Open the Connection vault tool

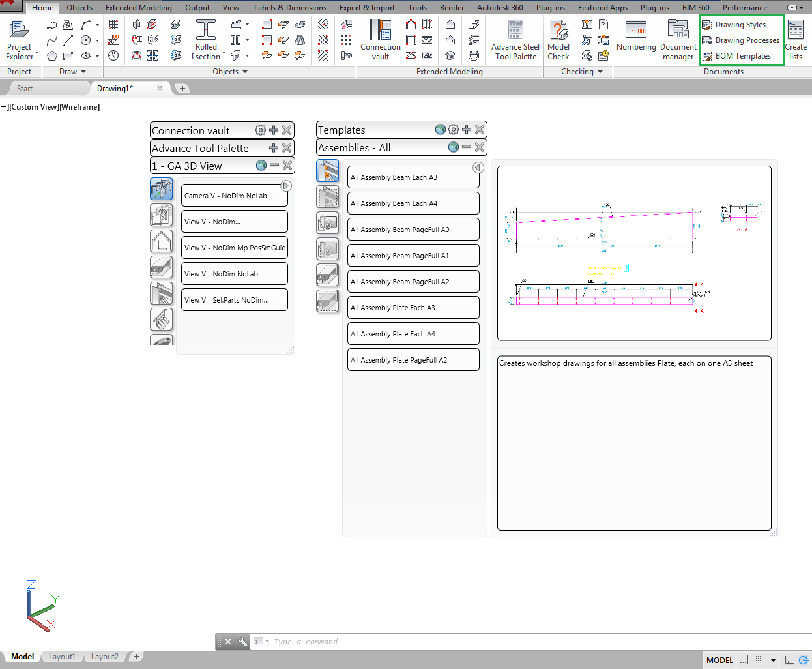[x=381, y=40]
